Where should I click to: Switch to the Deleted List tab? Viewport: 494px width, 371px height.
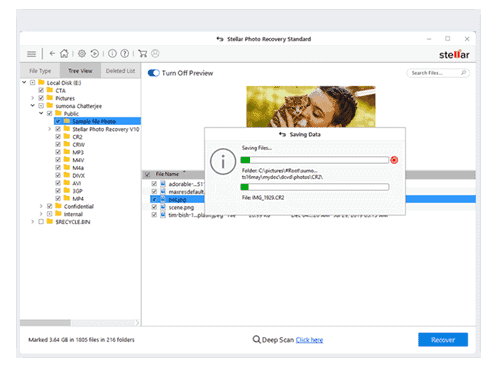coord(120,71)
